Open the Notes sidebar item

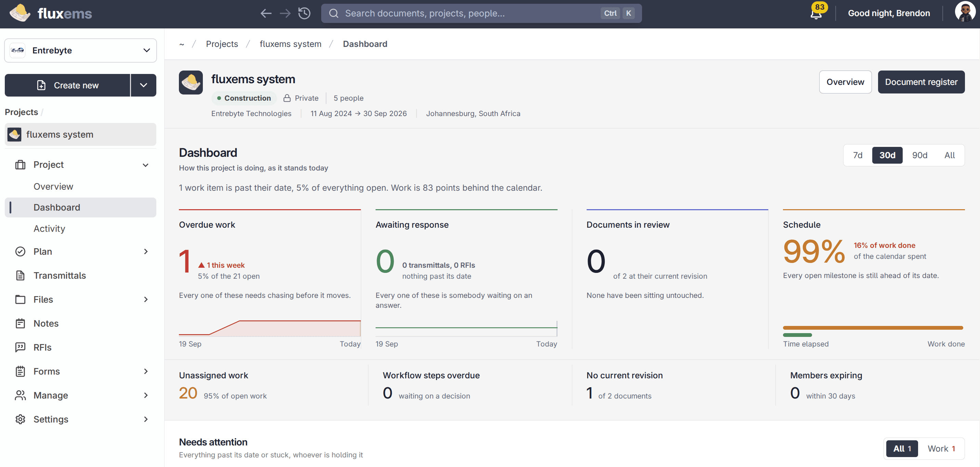point(80,324)
